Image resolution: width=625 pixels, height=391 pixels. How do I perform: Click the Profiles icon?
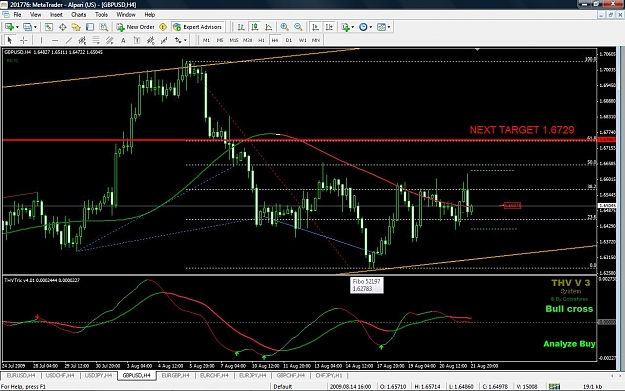(27, 27)
